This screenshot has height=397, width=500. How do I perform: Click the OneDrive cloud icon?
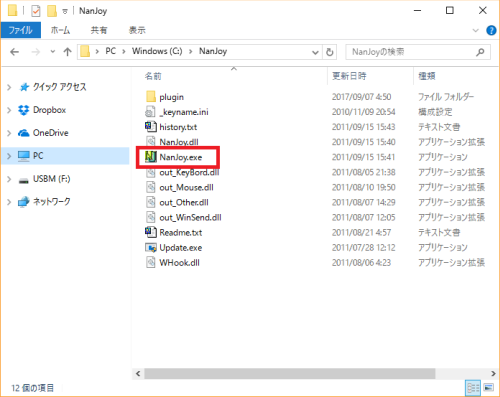coord(24,133)
